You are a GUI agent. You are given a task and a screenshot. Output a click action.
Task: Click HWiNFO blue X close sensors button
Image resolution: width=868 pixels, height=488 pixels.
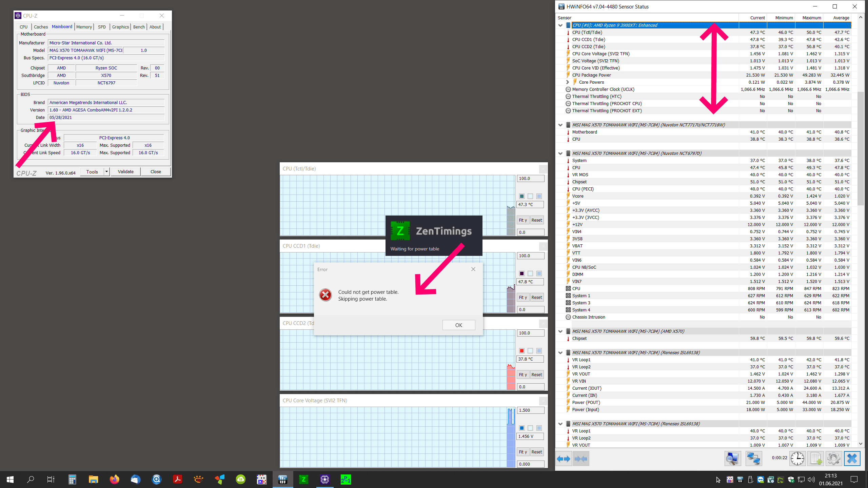coord(852,459)
